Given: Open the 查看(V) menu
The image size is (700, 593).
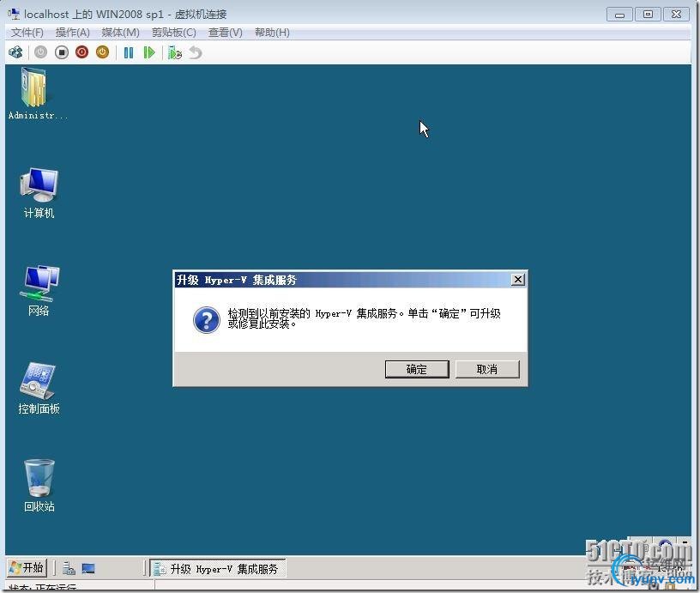Looking at the screenshot, I should tap(226, 33).
